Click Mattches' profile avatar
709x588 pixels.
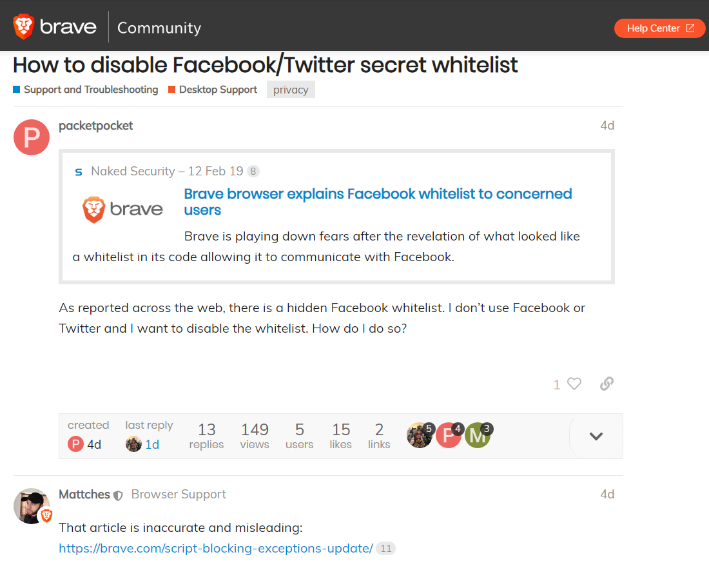[31, 506]
